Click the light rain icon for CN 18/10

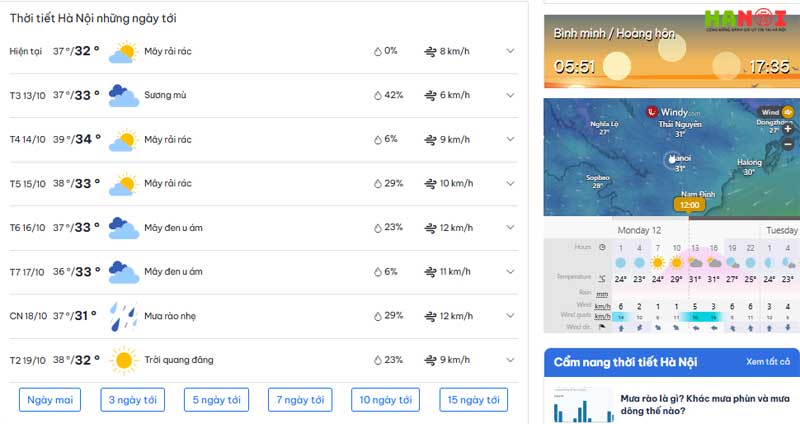coord(123,316)
